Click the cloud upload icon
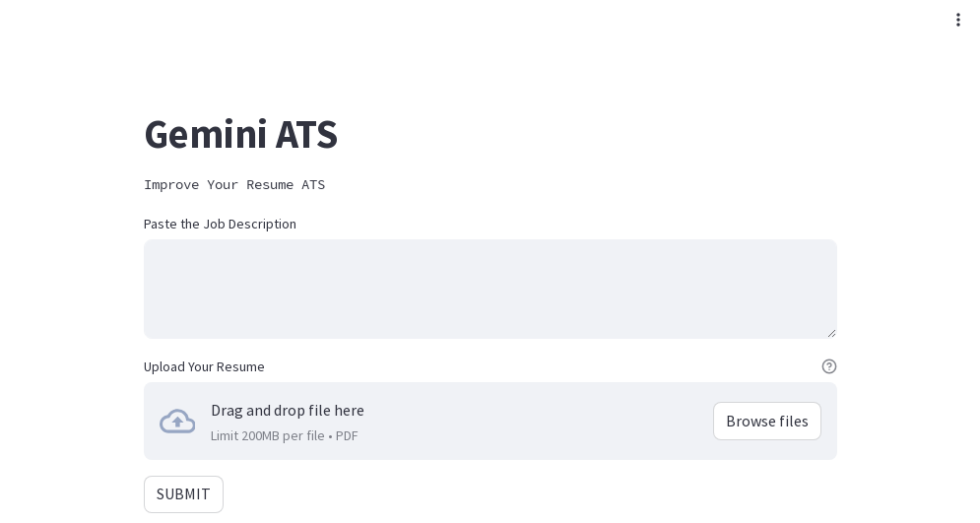 177,422
